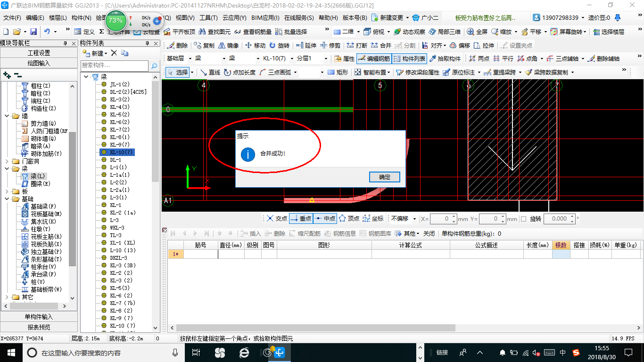The height and width of the screenshot is (362, 644).
Task: Activate the 镜像 mirror tool
Action: click(229, 46)
